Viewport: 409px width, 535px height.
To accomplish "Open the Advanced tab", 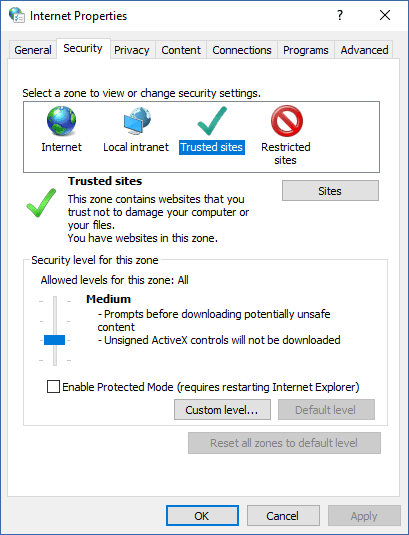I will point(364,50).
